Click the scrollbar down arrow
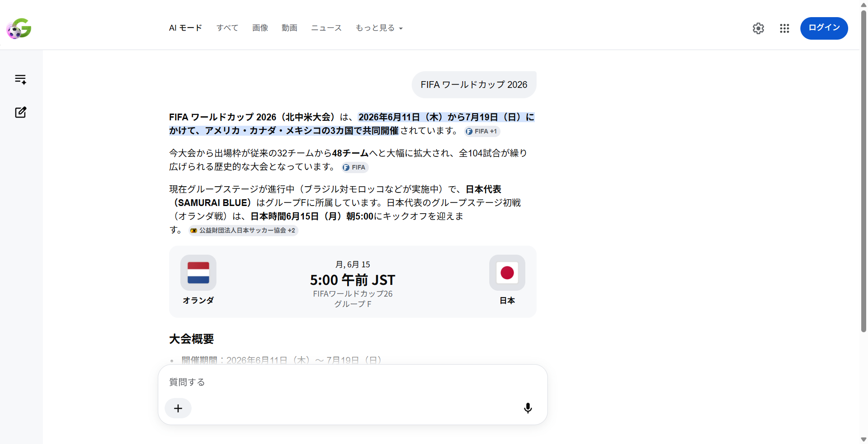This screenshot has height=444, width=868. coord(863,439)
